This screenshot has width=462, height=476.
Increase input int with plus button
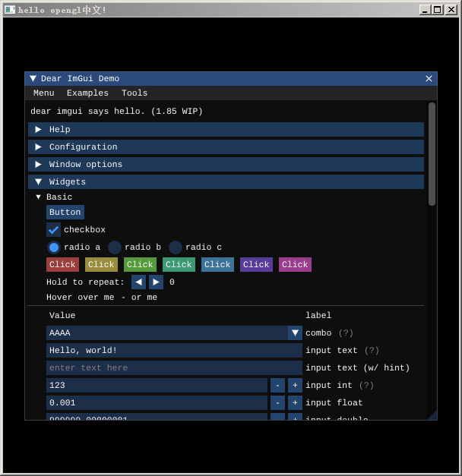coord(295,385)
